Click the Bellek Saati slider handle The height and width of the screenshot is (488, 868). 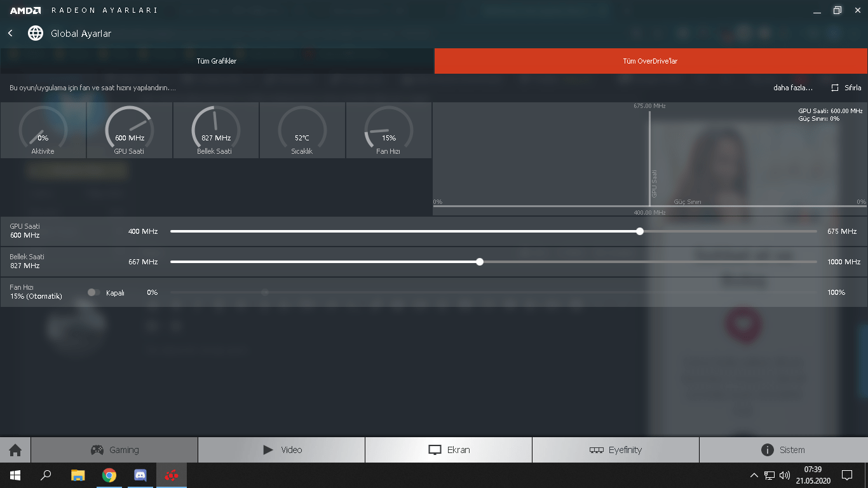[x=480, y=262]
